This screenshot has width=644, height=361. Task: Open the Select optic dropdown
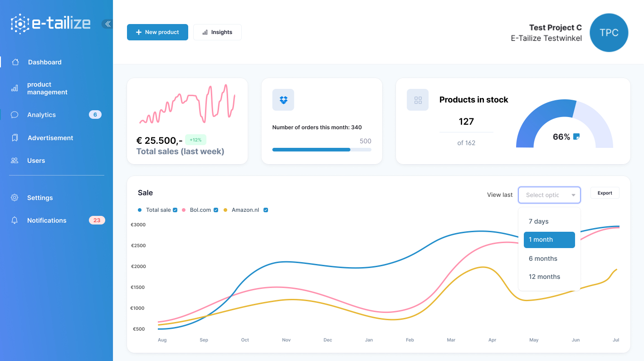click(549, 195)
